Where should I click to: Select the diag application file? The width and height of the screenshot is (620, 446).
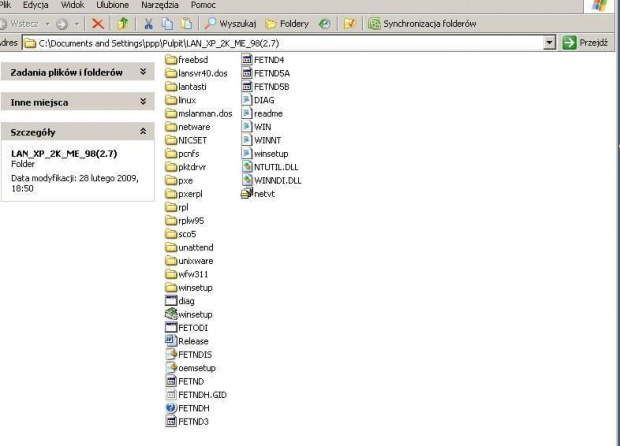coord(180,301)
